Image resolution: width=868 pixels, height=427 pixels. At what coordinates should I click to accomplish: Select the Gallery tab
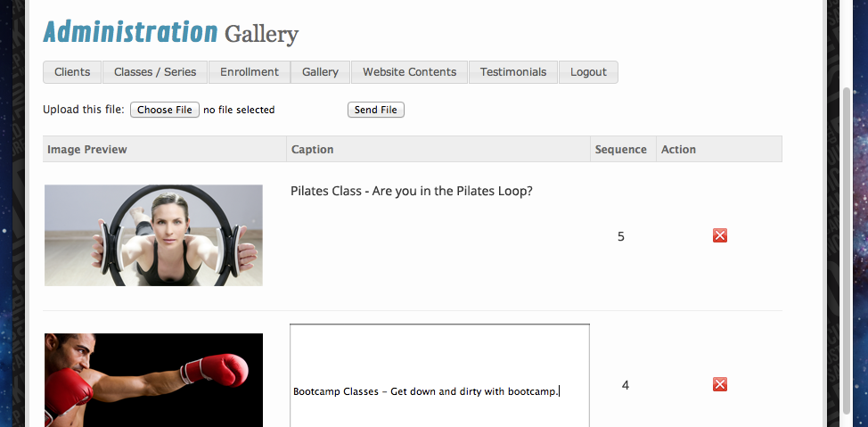pyautogui.click(x=320, y=72)
